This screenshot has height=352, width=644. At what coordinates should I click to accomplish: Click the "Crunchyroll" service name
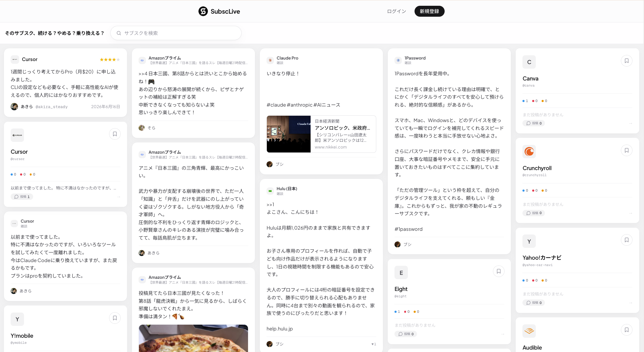[537, 168]
